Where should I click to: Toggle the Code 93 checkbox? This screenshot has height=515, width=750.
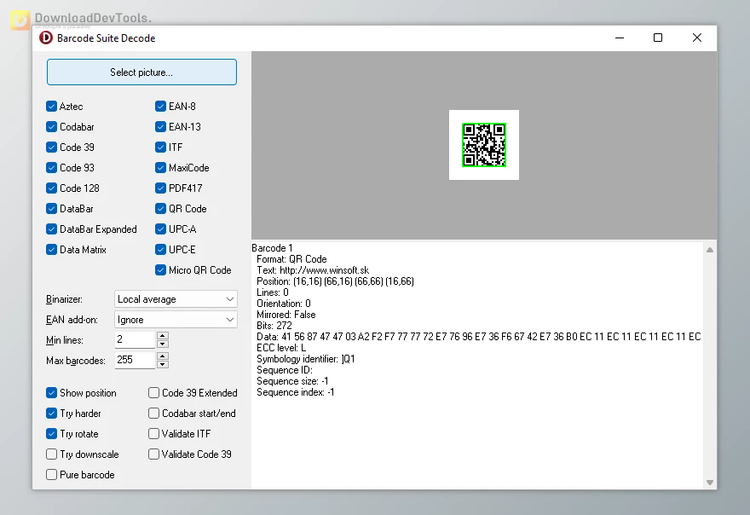pyautogui.click(x=52, y=168)
